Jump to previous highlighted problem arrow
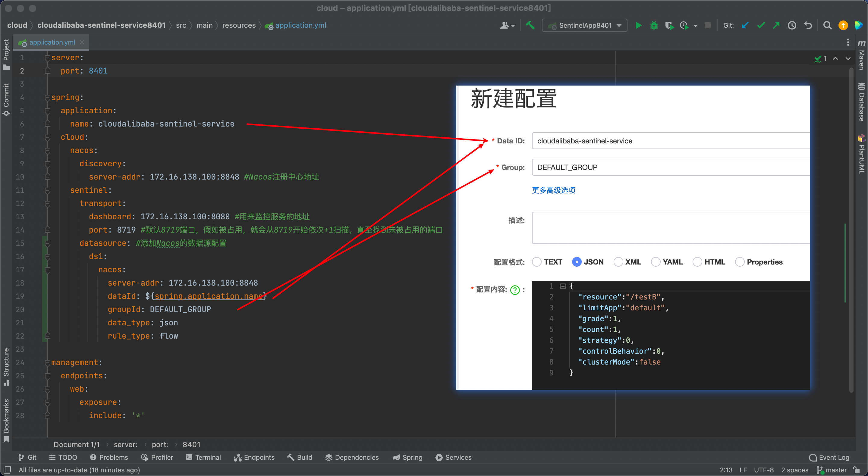The height and width of the screenshot is (476, 868). (835, 59)
